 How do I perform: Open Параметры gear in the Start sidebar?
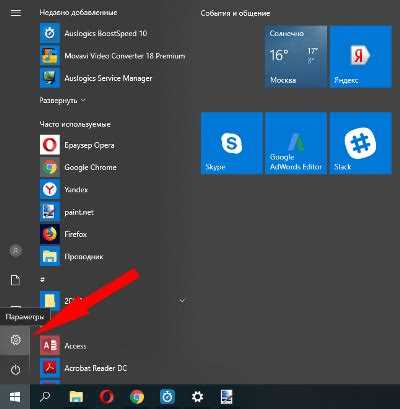(x=15, y=340)
